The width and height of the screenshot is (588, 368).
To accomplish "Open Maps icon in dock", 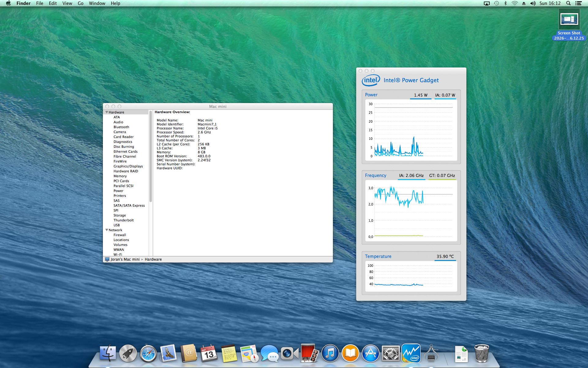I will [x=249, y=353].
